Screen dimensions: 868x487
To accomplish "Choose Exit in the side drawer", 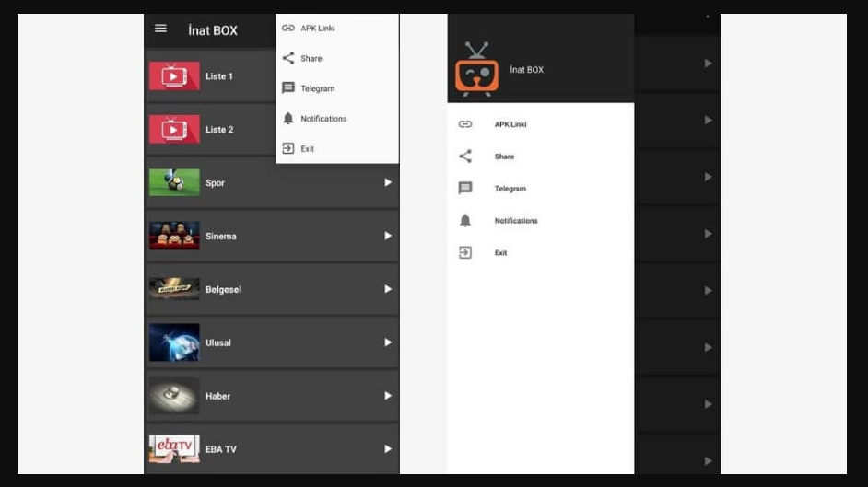I will [x=500, y=252].
